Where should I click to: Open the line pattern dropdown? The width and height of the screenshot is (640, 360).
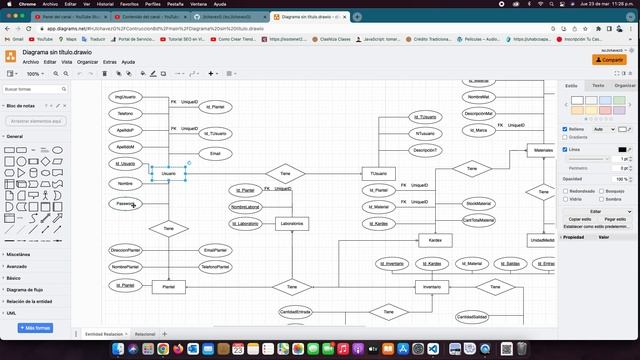point(587,159)
